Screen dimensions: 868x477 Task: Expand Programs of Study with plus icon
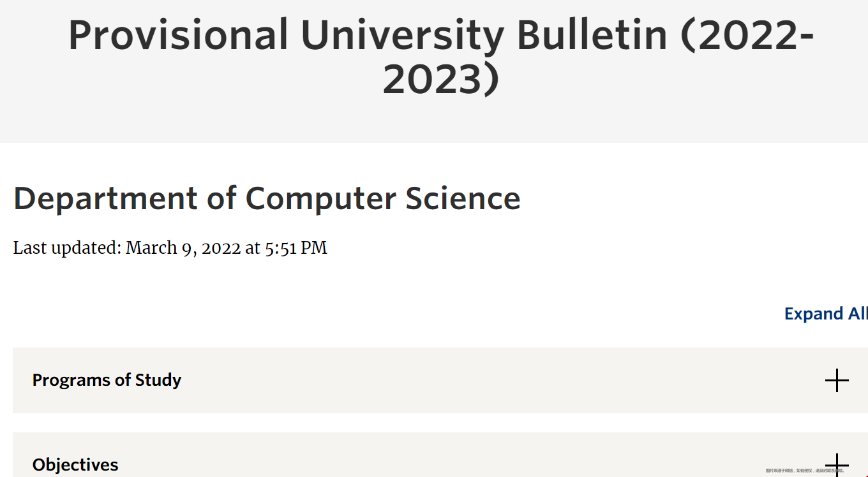[837, 381]
